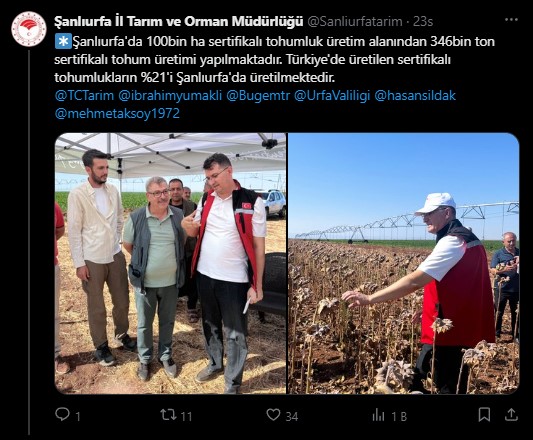Open the @UrfaValiligi mention
The image size is (533, 440).
point(332,96)
